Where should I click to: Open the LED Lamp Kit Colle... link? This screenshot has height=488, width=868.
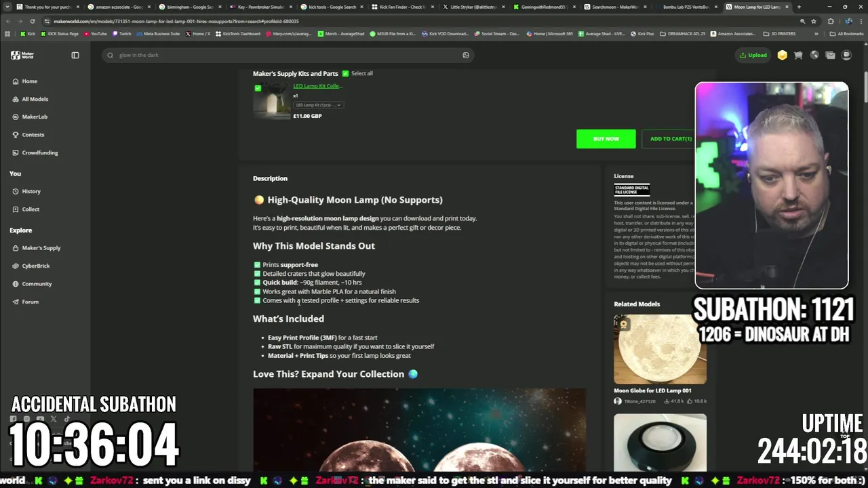point(317,86)
